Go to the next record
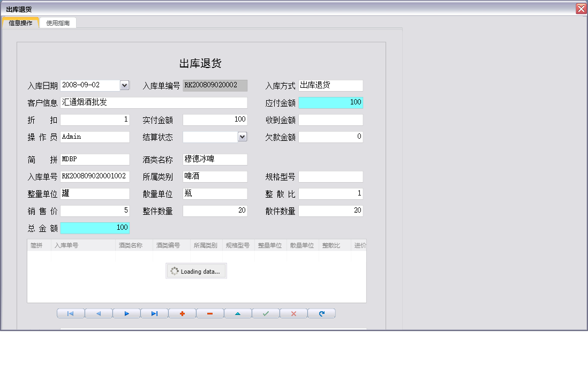 coord(126,313)
